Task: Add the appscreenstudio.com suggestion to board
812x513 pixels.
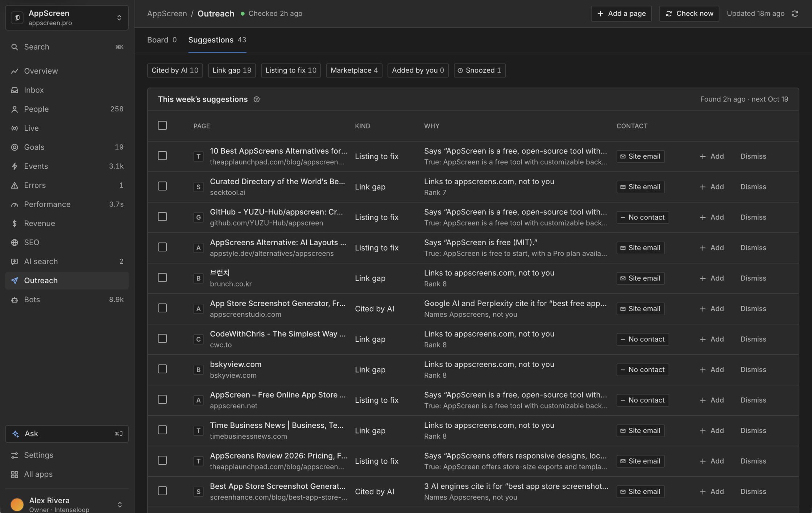Action: (x=712, y=309)
